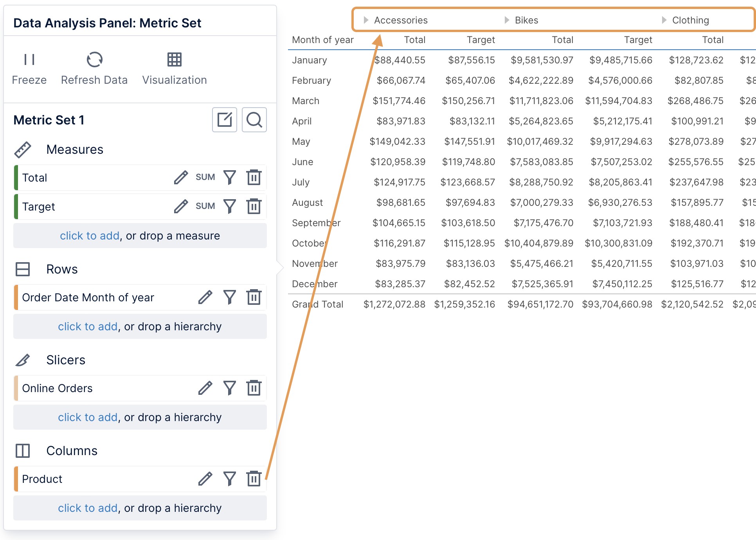Click the Freeze icon

click(x=29, y=59)
